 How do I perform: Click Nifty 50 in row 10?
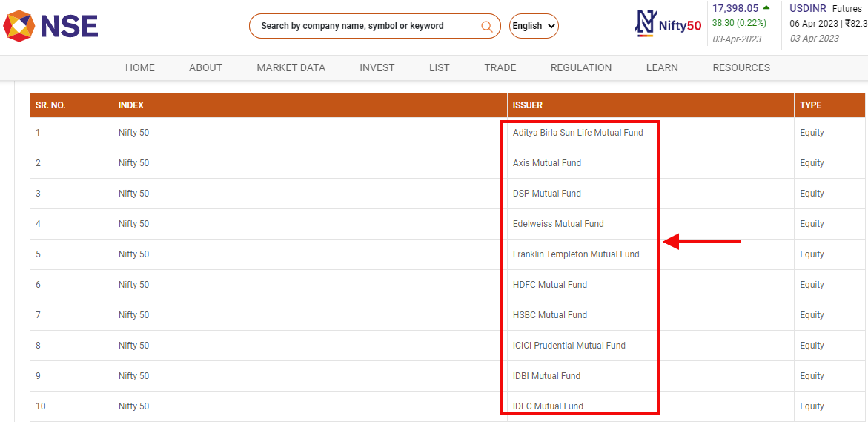click(133, 406)
